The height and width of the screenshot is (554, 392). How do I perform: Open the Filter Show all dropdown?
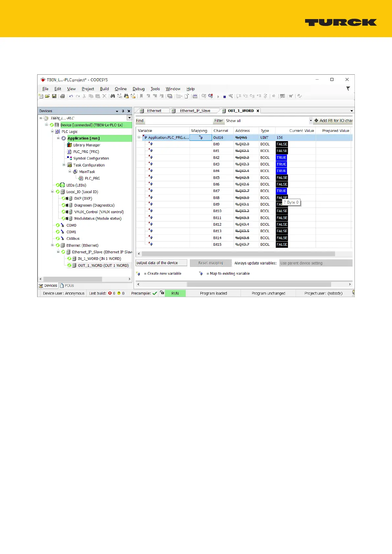pyautogui.click(x=310, y=121)
